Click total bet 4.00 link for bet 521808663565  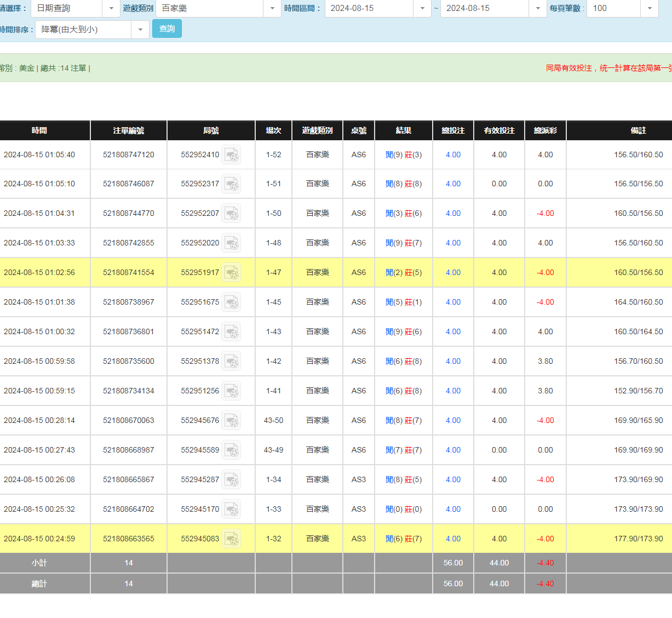[x=453, y=539]
